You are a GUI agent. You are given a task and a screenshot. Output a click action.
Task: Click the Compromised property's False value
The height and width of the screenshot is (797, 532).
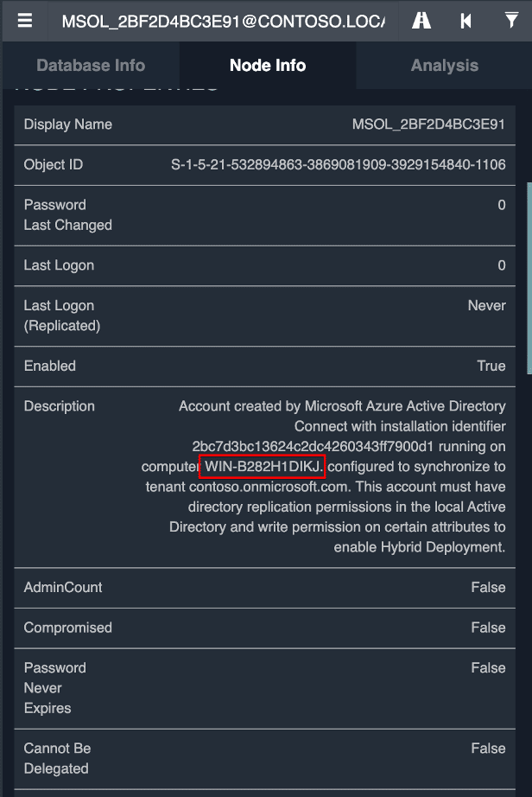[x=488, y=628]
